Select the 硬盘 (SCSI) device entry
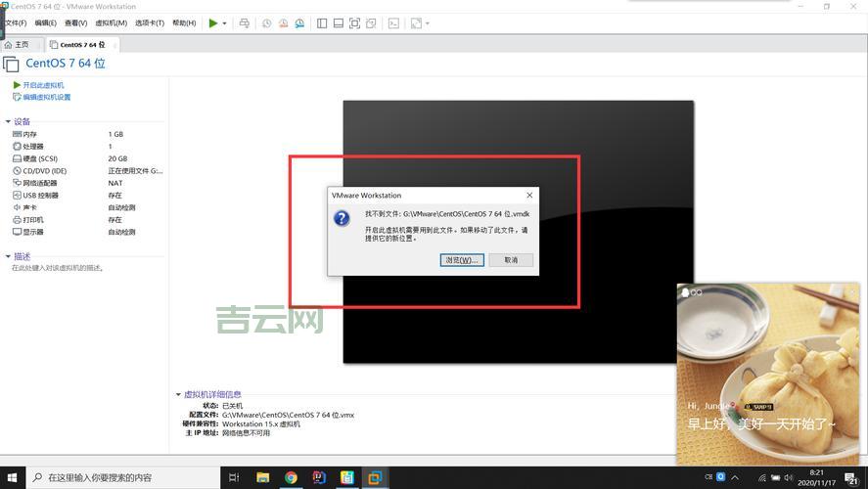This screenshot has height=489, width=868. coord(40,158)
